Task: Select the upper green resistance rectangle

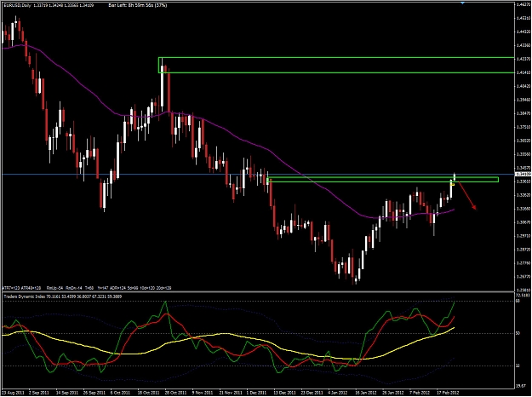Action: pos(336,66)
